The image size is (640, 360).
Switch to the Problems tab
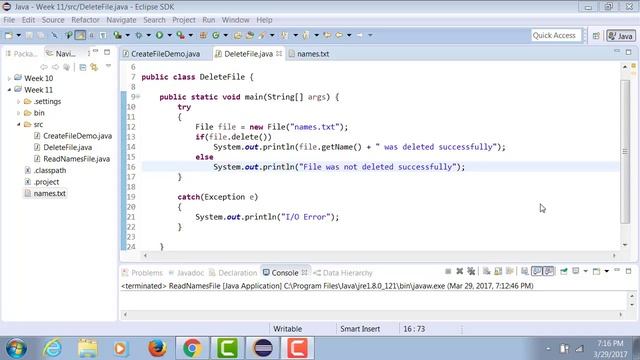(142, 273)
